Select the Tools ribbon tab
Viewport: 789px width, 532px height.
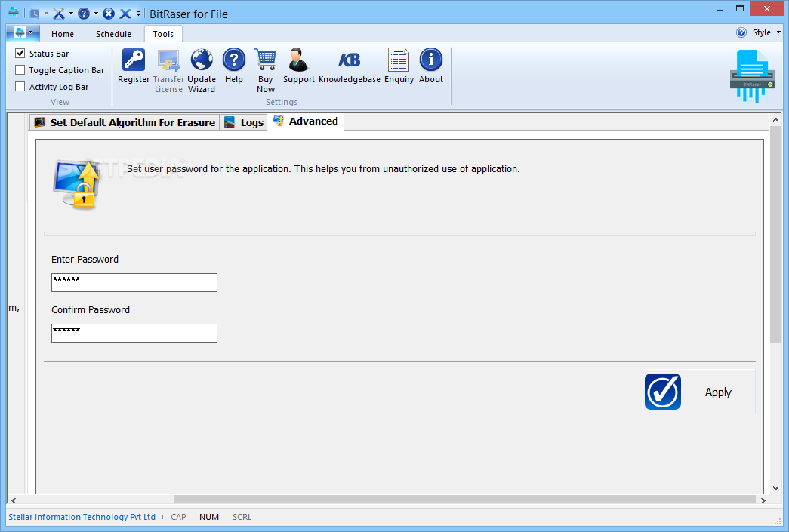[163, 34]
